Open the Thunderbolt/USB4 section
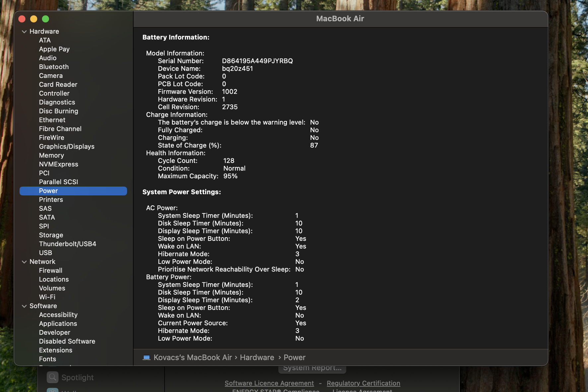The image size is (588, 392). point(68,244)
